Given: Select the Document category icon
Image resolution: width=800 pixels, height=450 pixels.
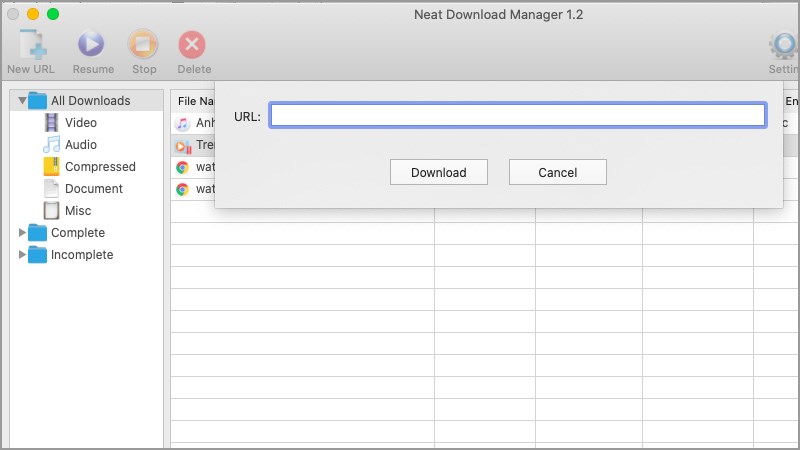Looking at the screenshot, I should 53,189.
